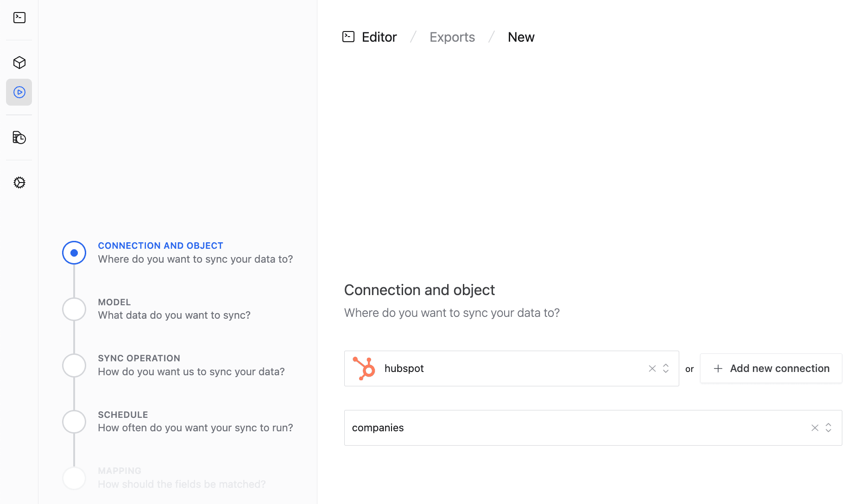Viewport: 859px width, 504px height.
Task: Open the hubspot connection dropdown
Action: pyautogui.click(x=665, y=368)
